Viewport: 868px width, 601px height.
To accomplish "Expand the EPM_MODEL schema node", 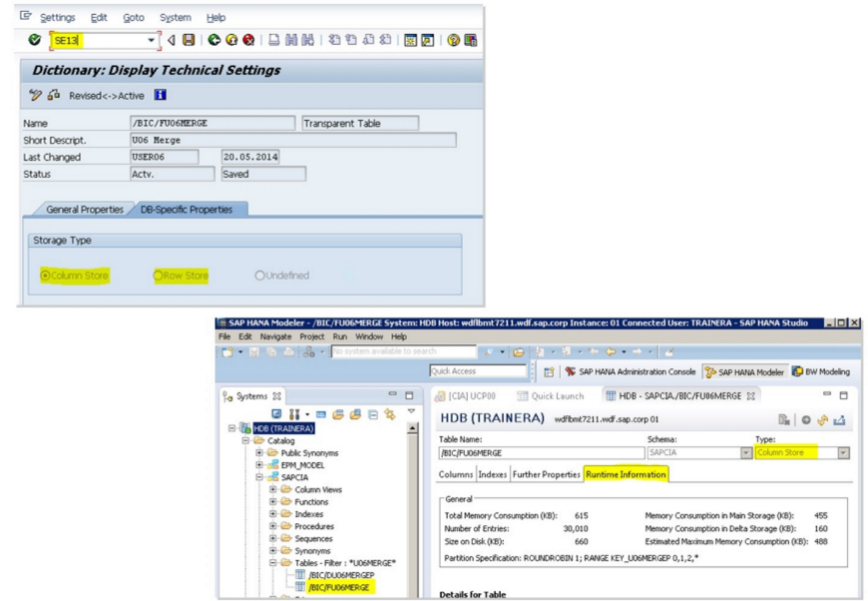I will click(259, 465).
